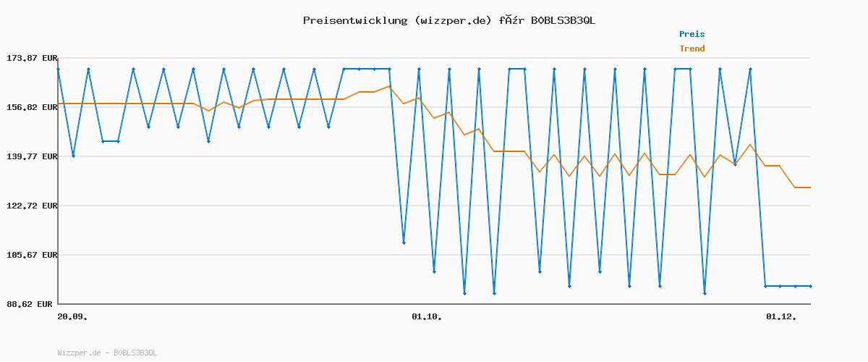868x362 pixels.
Task: Click the 156.82 EUR y-axis label
Action: pyautogui.click(x=30, y=107)
